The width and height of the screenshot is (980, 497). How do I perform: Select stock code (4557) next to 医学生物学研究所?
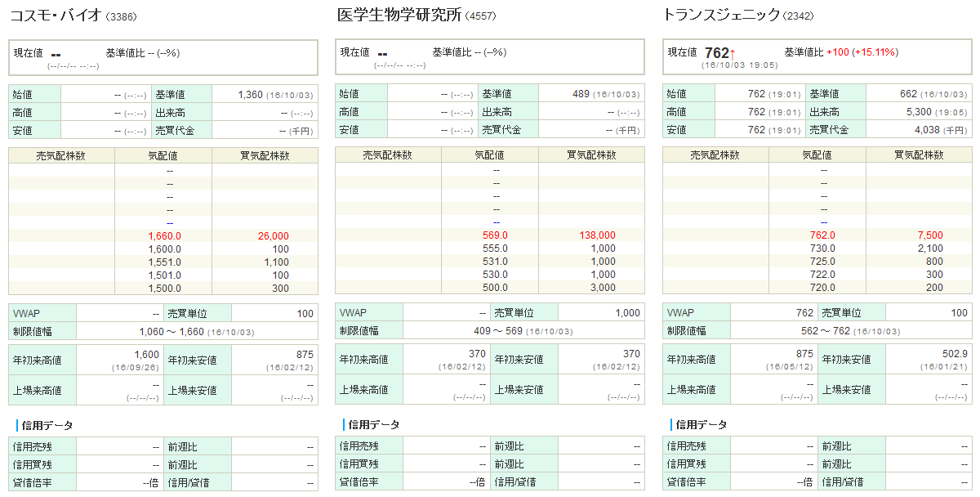pyautogui.click(x=479, y=16)
